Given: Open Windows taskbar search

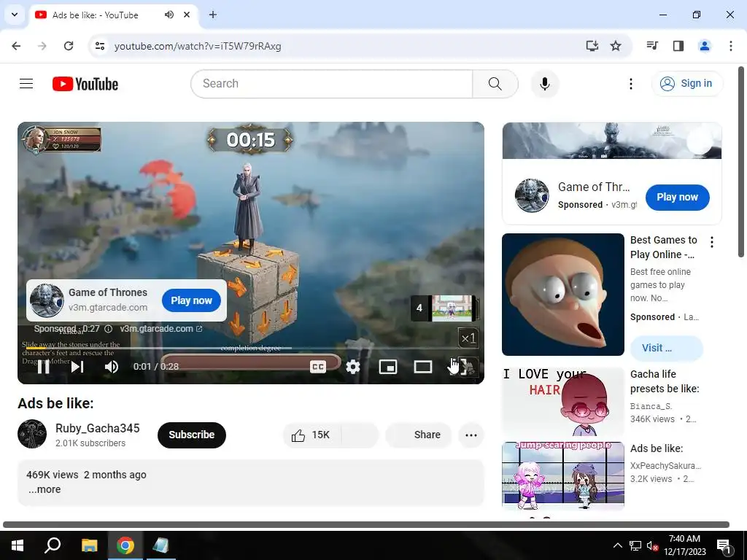Looking at the screenshot, I should click(53, 545).
